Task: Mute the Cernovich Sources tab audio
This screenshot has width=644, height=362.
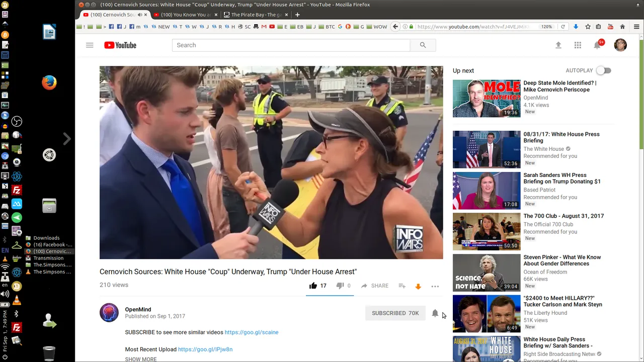Action: click(140, 15)
